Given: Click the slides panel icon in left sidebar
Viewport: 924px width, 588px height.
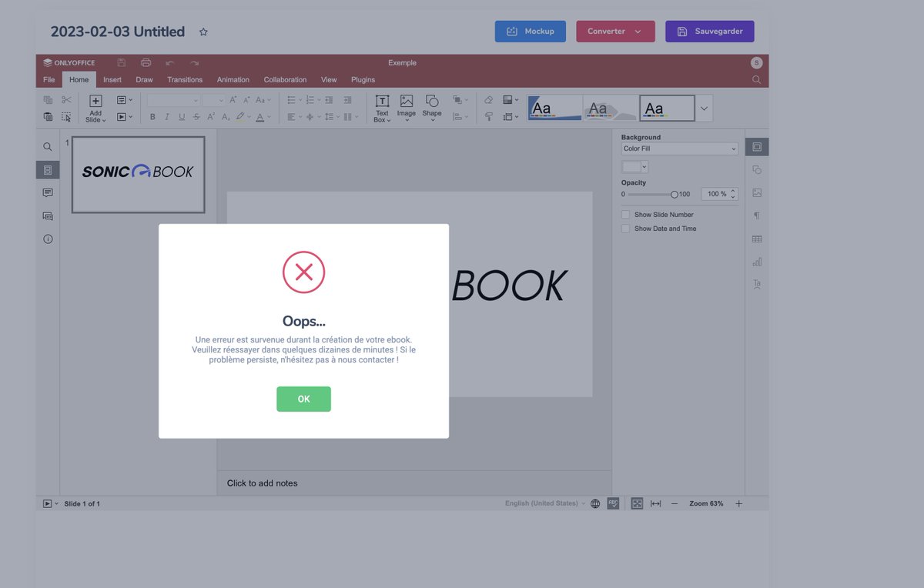Looking at the screenshot, I should pyautogui.click(x=48, y=169).
